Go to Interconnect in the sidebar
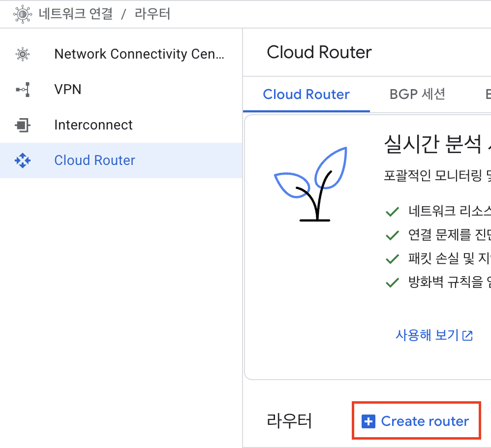491x448 pixels. 121,125
